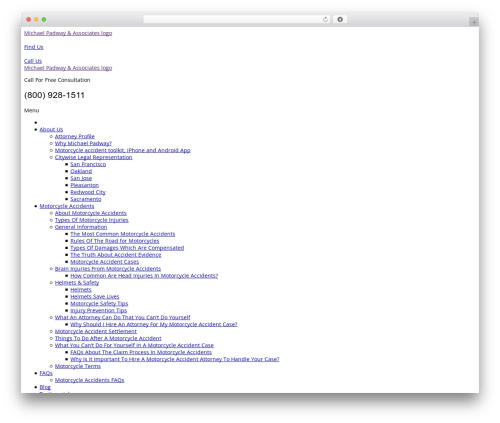Open Injury Prevention Tips link

[x=99, y=311]
